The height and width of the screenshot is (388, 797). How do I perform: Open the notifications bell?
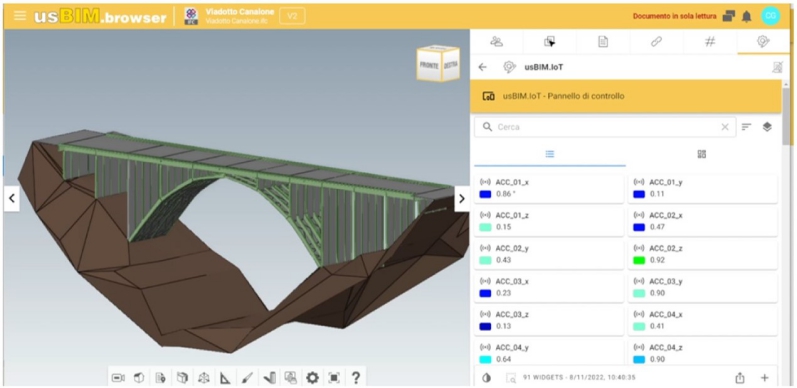point(746,17)
